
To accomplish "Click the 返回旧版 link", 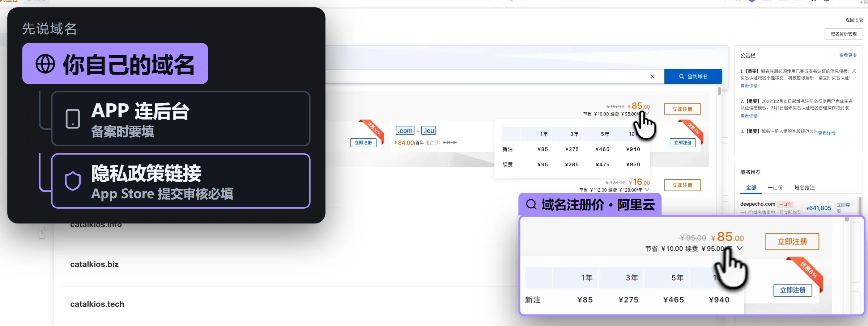I will pos(854,20).
